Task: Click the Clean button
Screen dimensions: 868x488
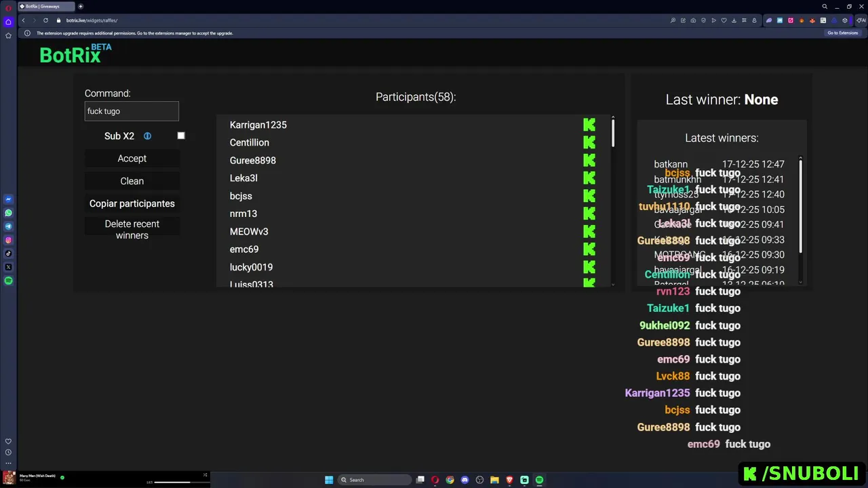Action: coord(132,181)
